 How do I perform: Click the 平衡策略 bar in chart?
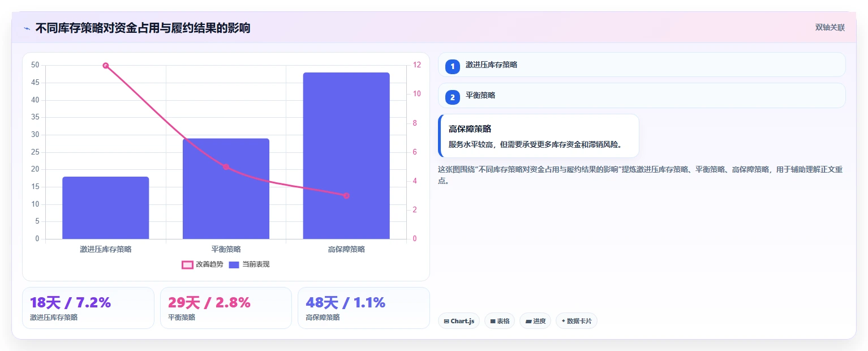(x=226, y=189)
